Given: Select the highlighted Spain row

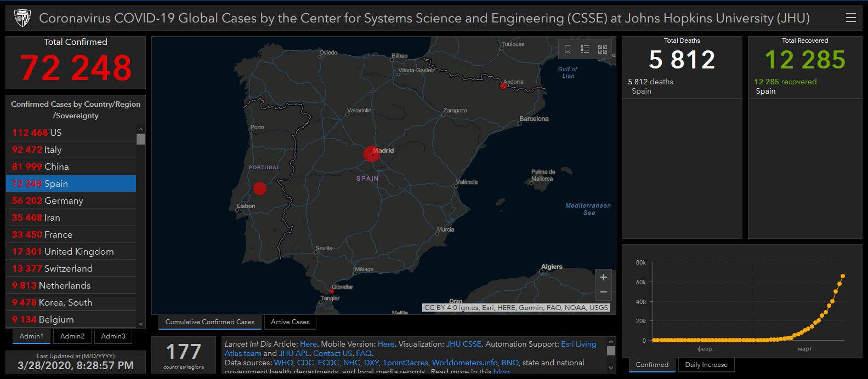Looking at the screenshot, I should pyautogui.click(x=71, y=183).
